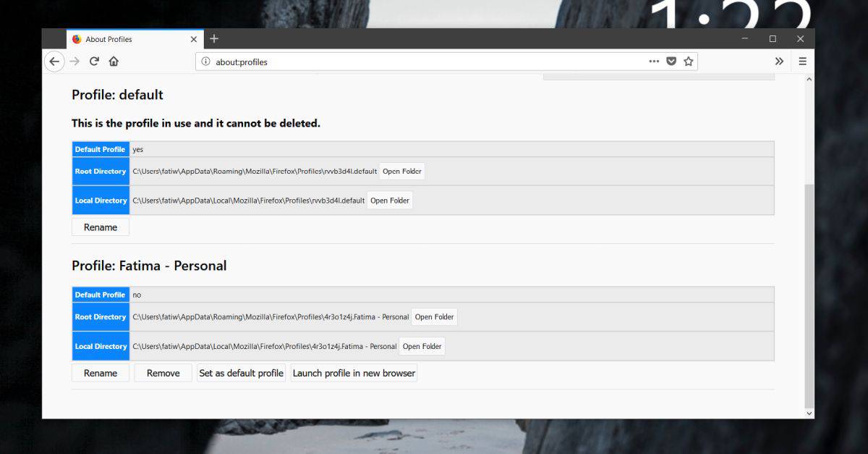
Task: Click the Pocket save icon
Action: point(671,62)
